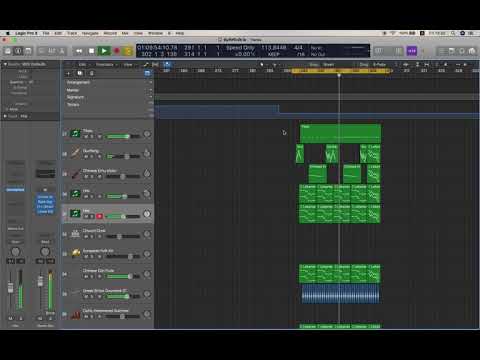Image resolution: width=480 pixels, height=360 pixels.
Task: Click the Rewind transport button
Action: pos(79,51)
